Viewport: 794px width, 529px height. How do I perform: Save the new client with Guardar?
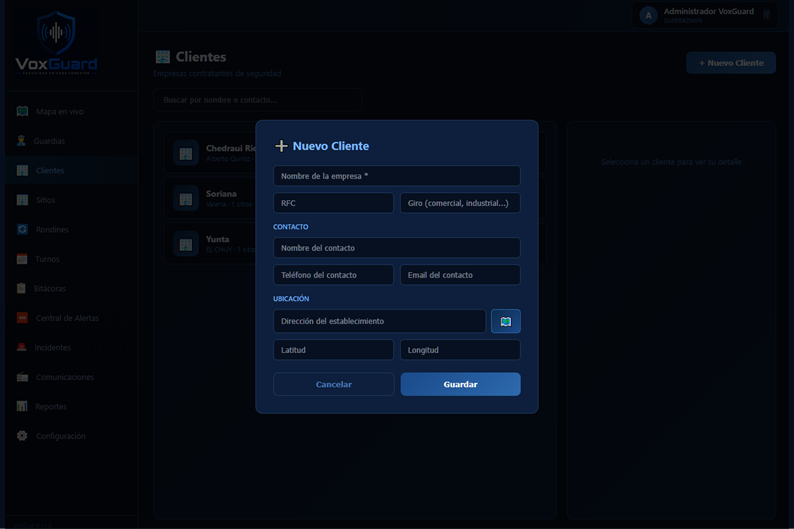[x=460, y=384]
